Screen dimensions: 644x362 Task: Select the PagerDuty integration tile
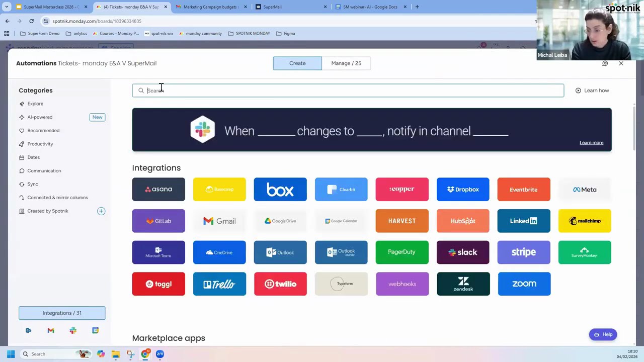402,252
